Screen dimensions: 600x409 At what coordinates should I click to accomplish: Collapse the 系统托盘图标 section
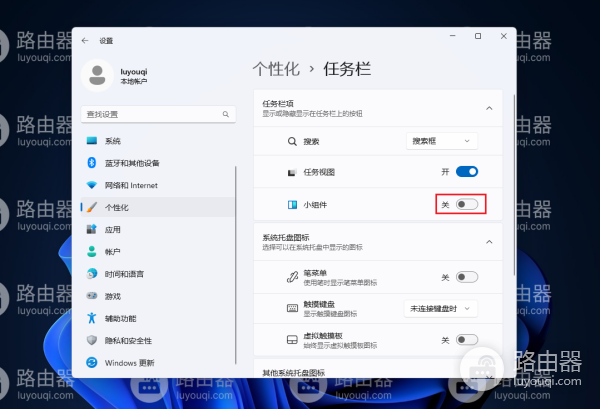pos(489,242)
